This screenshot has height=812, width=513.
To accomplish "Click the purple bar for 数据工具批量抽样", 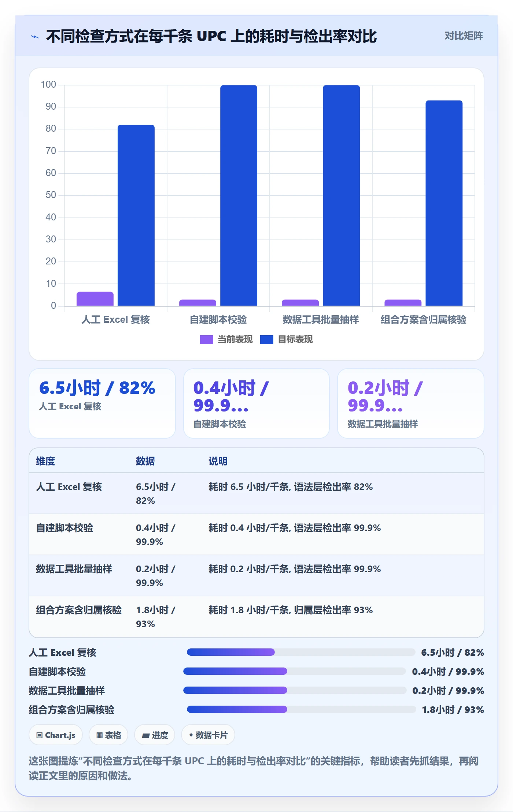I will tap(300, 303).
